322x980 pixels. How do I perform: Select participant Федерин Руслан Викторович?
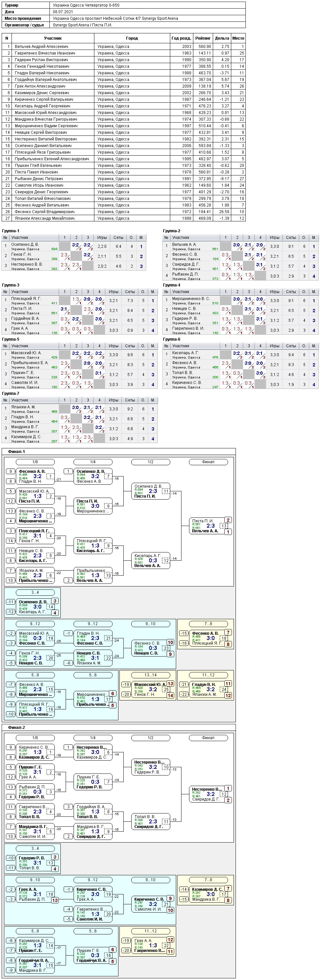coord(41,60)
